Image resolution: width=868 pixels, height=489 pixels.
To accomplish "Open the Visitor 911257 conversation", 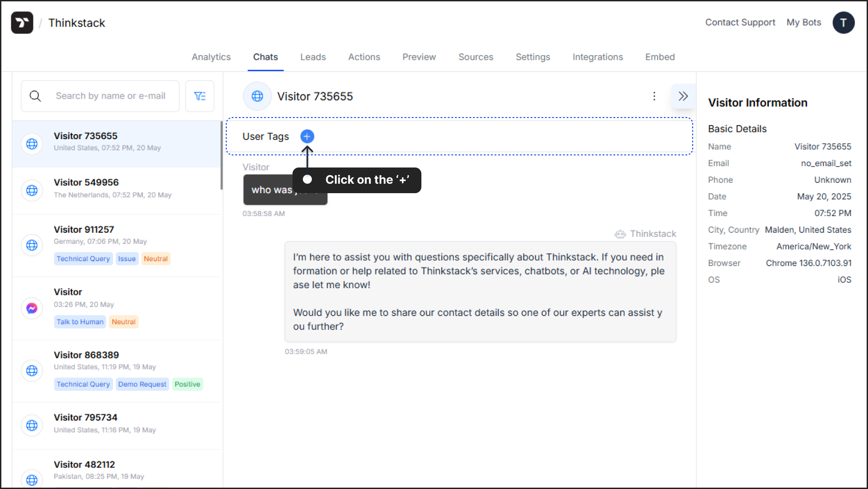I will [117, 245].
